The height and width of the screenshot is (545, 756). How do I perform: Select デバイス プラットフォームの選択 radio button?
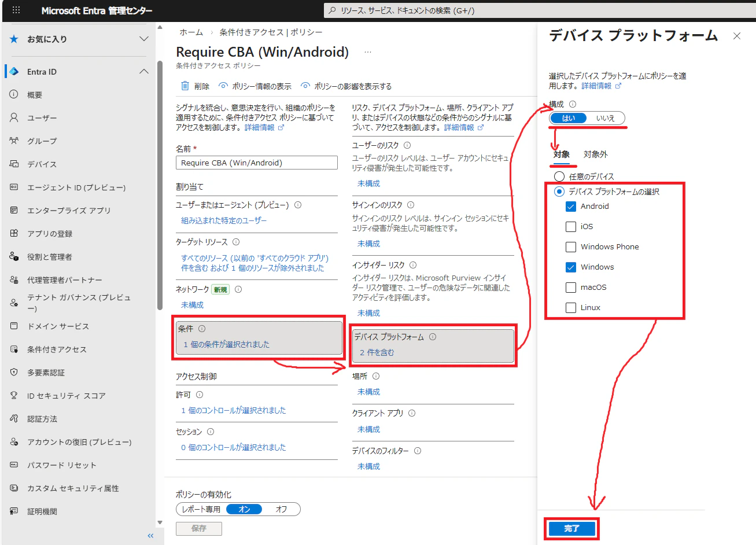[559, 192]
